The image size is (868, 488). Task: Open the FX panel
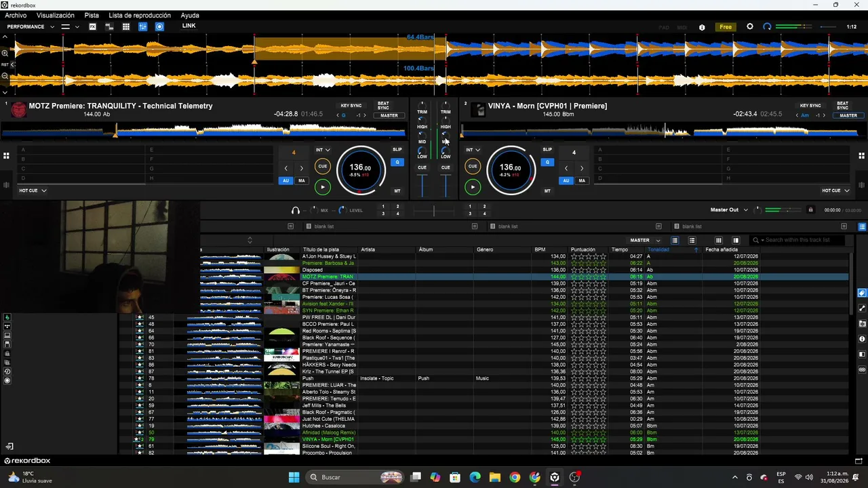tap(92, 26)
